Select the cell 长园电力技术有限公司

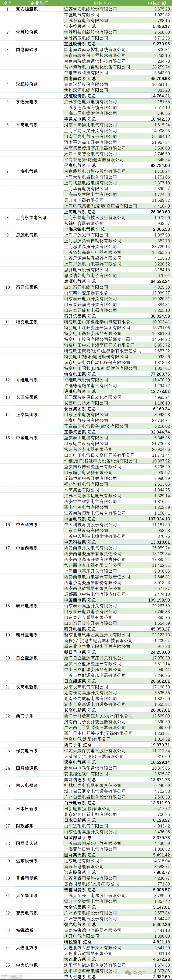click(86, 403)
